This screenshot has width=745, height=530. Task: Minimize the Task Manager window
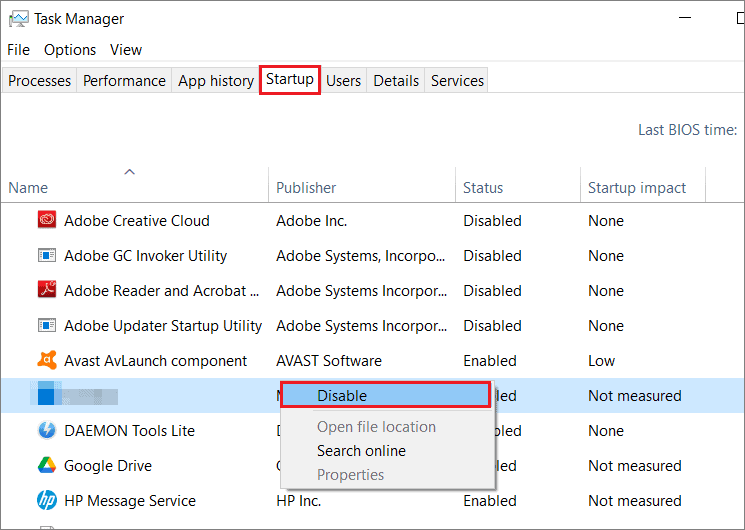click(x=685, y=18)
